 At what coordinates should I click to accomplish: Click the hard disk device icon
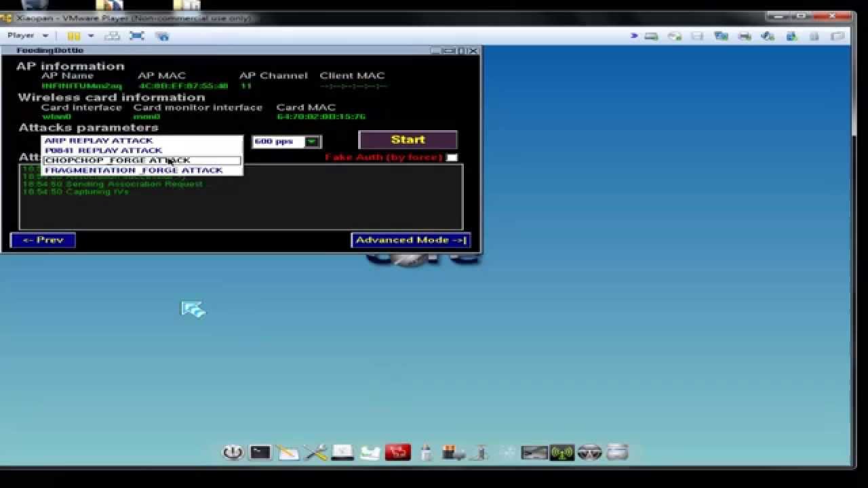tap(652, 36)
